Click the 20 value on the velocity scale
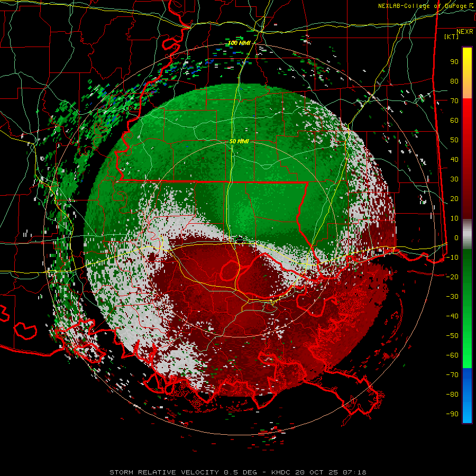The height and width of the screenshot is (476, 476). tap(454, 199)
